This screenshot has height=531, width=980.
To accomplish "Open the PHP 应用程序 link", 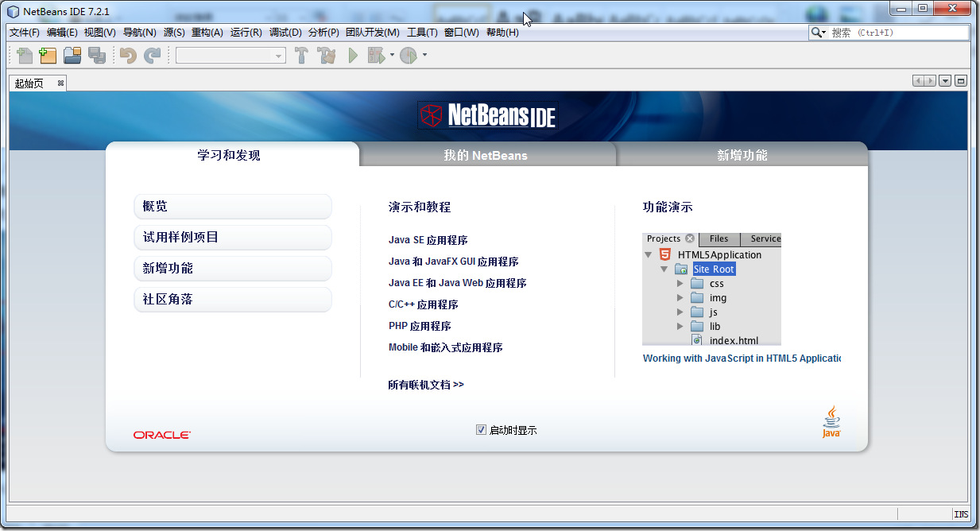I will (x=420, y=326).
